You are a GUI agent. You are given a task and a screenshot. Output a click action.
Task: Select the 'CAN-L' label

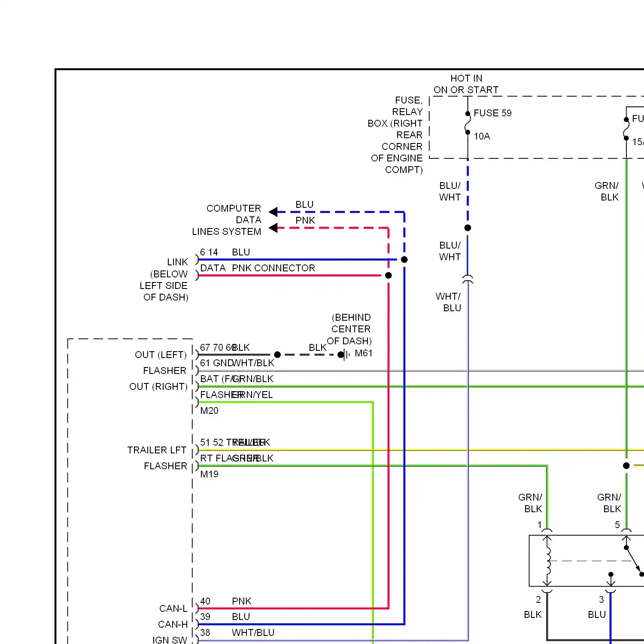(x=173, y=608)
